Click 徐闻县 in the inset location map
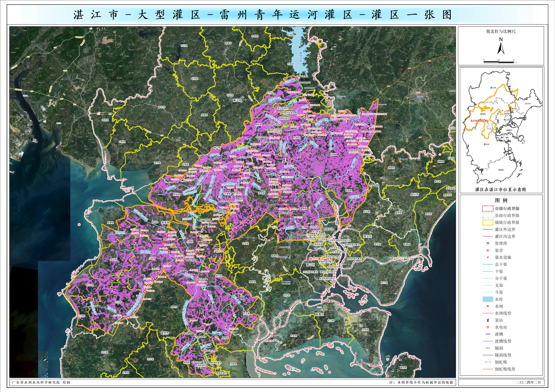The width and height of the screenshot is (555, 392). tap(501, 170)
